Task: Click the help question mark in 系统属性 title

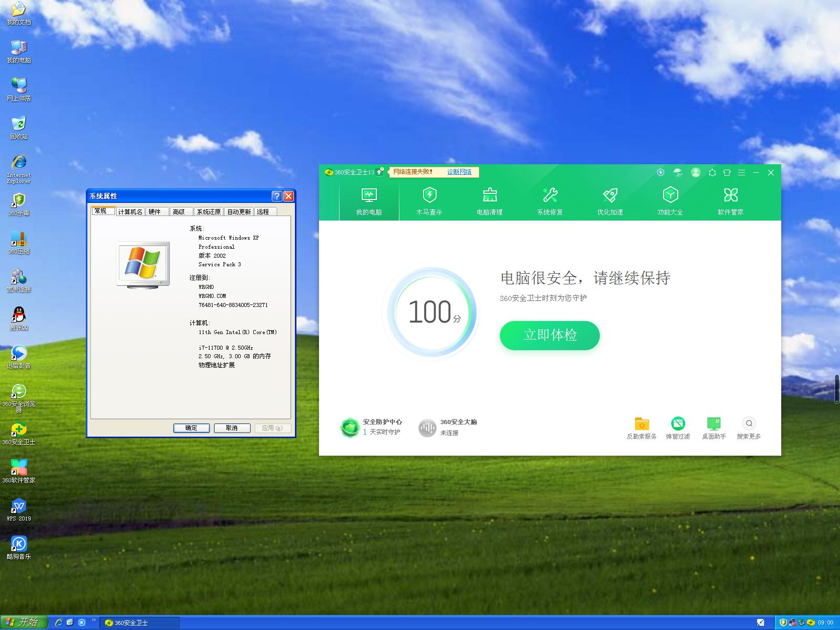Action: click(x=277, y=196)
